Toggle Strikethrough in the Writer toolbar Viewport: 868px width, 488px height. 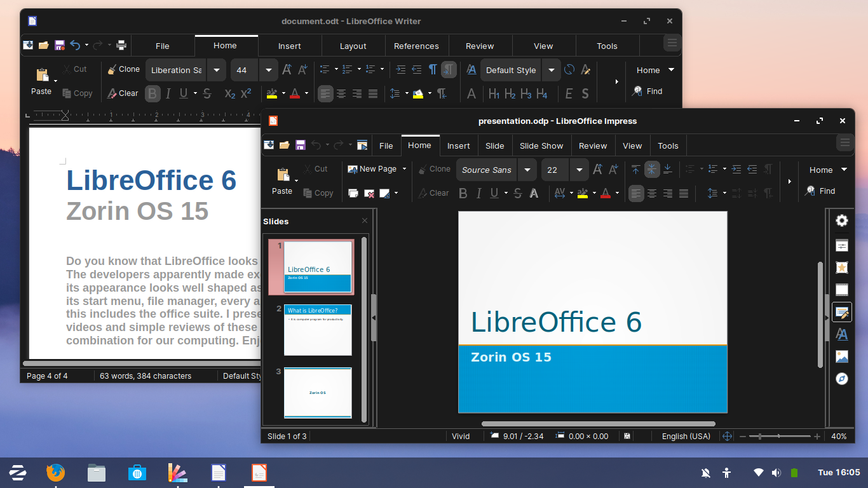(207, 94)
